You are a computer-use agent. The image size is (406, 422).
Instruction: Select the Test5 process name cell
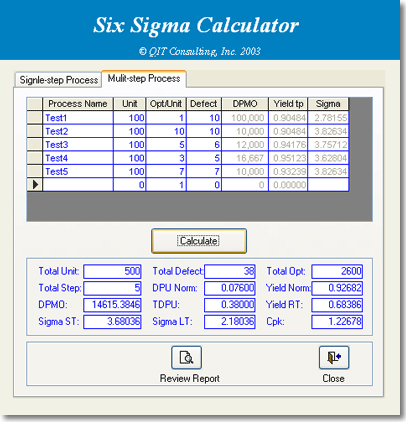click(x=78, y=171)
